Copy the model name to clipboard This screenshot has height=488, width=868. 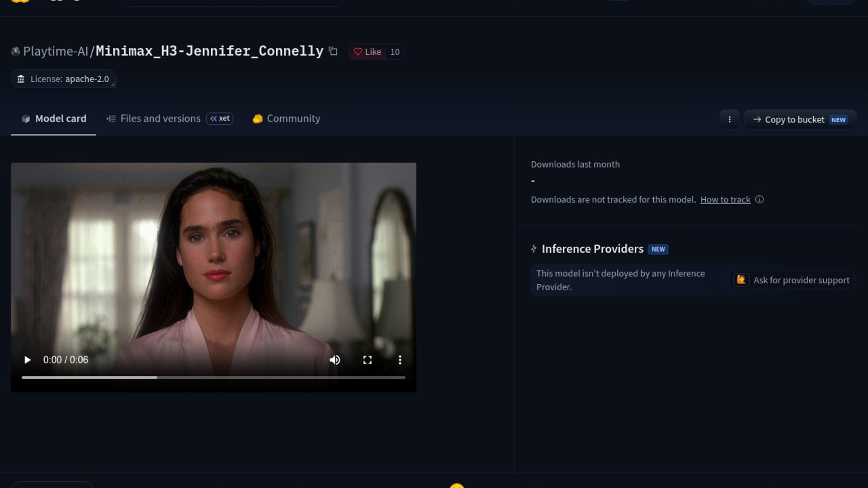click(x=333, y=52)
